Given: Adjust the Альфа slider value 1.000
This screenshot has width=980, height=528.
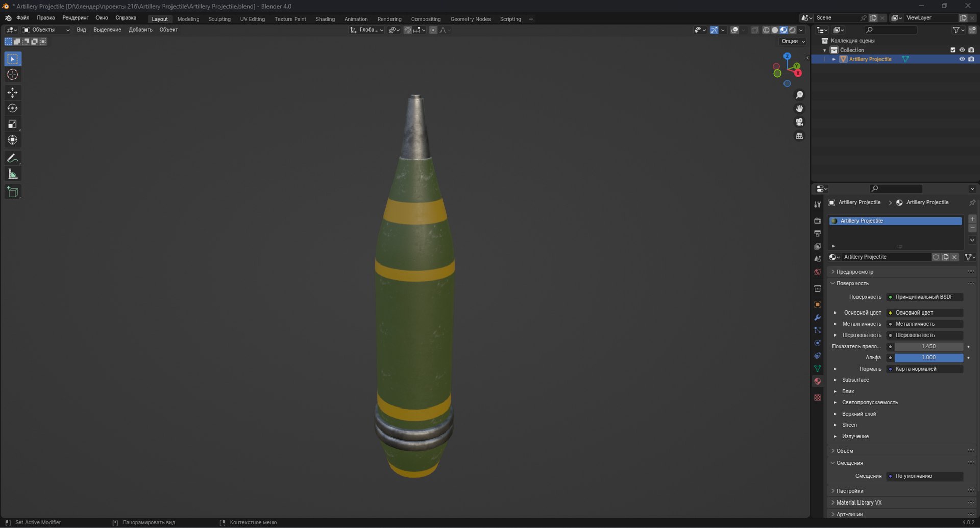Looking at the screenshot, I should point(928,357).
